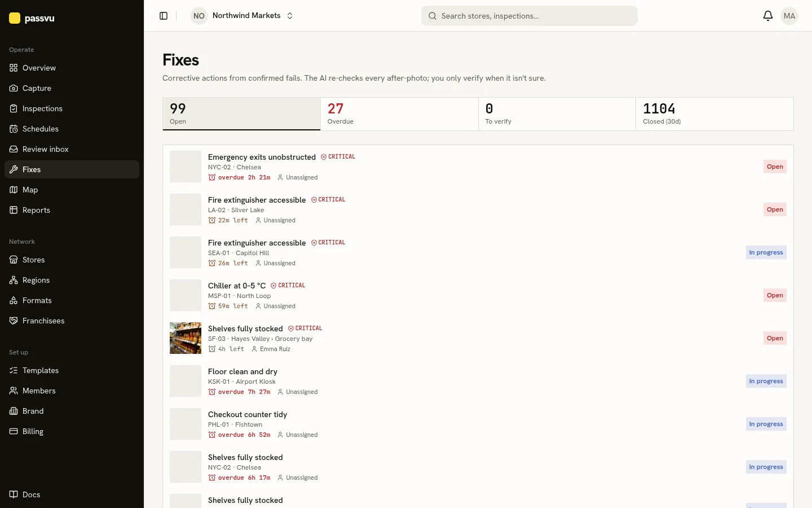Image resolution: width=812 pixels, height=508 pixels.
Task: Open Brand settings
Action: tap(72, 411)
